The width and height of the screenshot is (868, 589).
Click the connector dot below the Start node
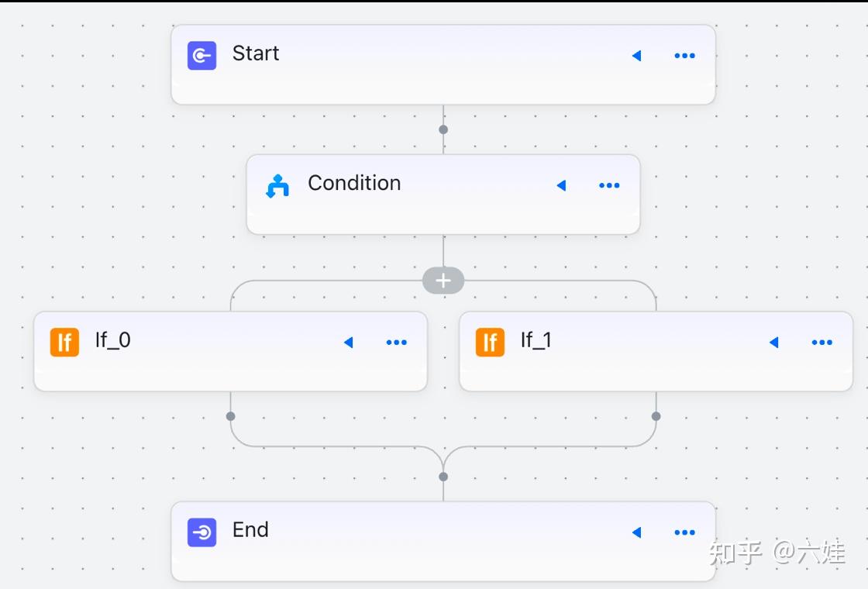click(443, 129)
